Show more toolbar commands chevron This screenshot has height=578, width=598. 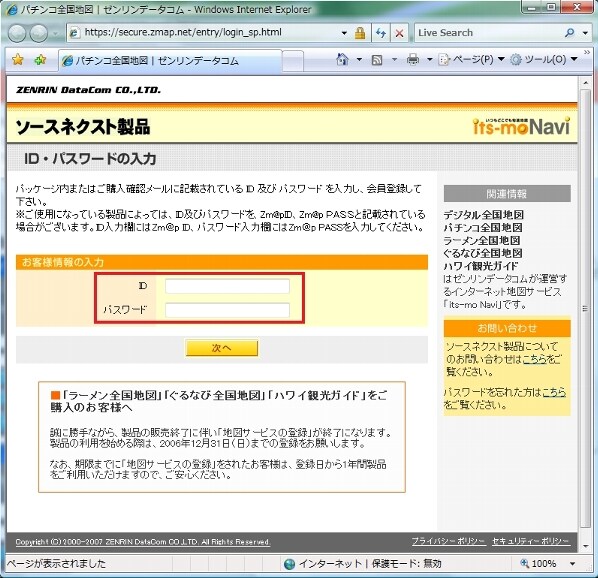[587, 52]
